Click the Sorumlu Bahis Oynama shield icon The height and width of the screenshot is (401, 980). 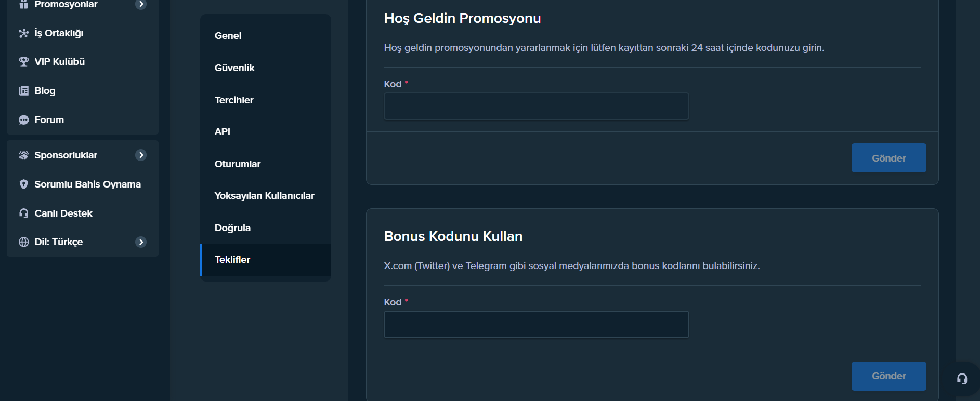23,184
